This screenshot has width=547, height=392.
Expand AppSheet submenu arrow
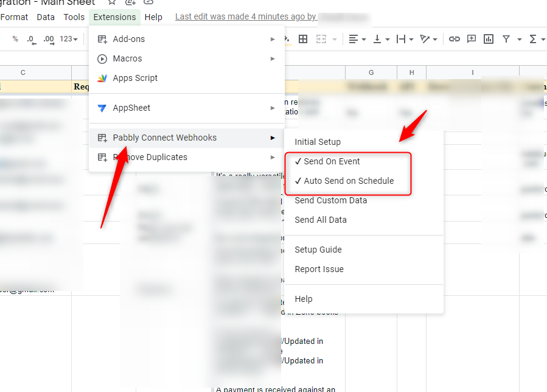[x=273, y=108]
